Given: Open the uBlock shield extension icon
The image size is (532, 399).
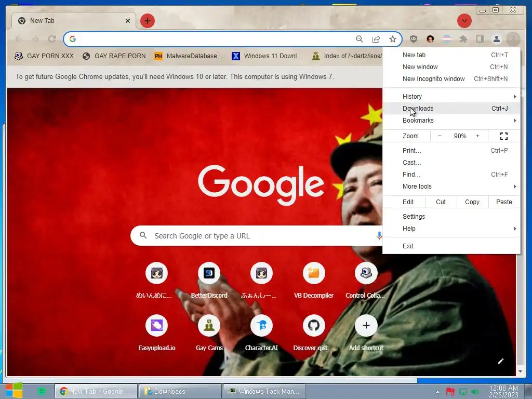Looking at the screenshot, I should click(413, 39).
